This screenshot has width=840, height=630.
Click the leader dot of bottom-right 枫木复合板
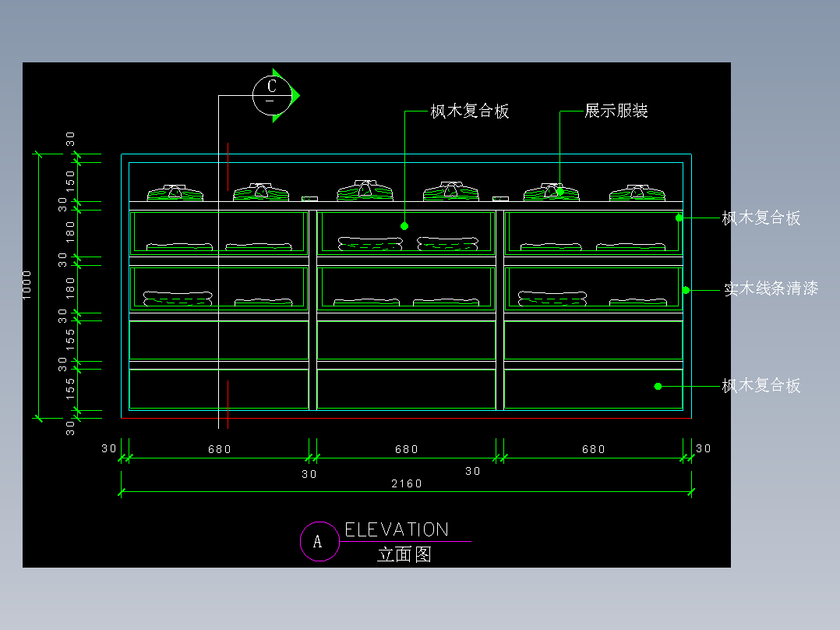tap(658, 386)
